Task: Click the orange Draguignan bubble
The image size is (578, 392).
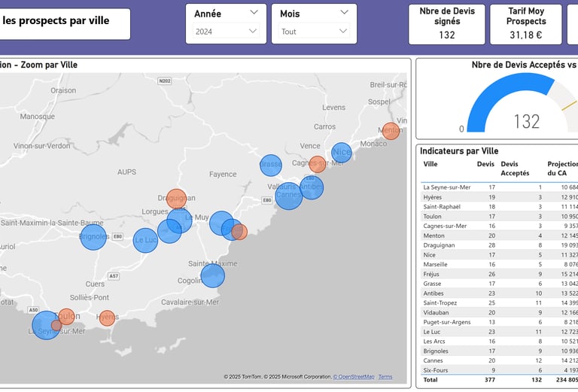Action: [x=177, y=199]
